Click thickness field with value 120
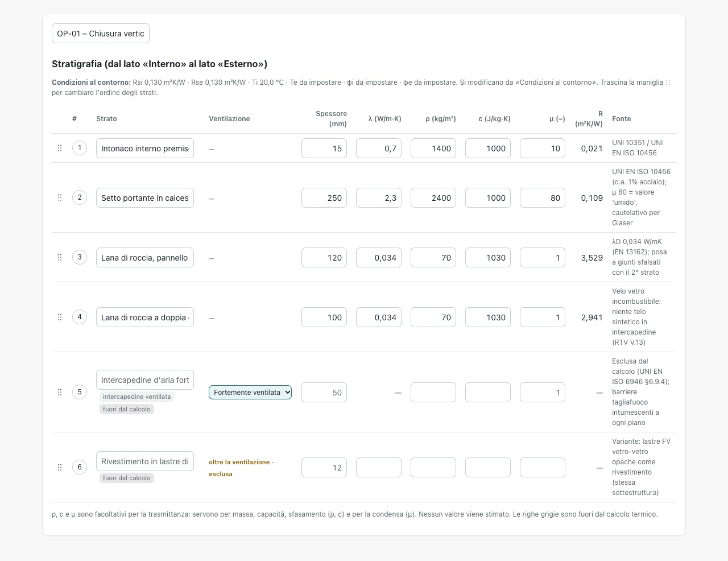 (324, 258)
